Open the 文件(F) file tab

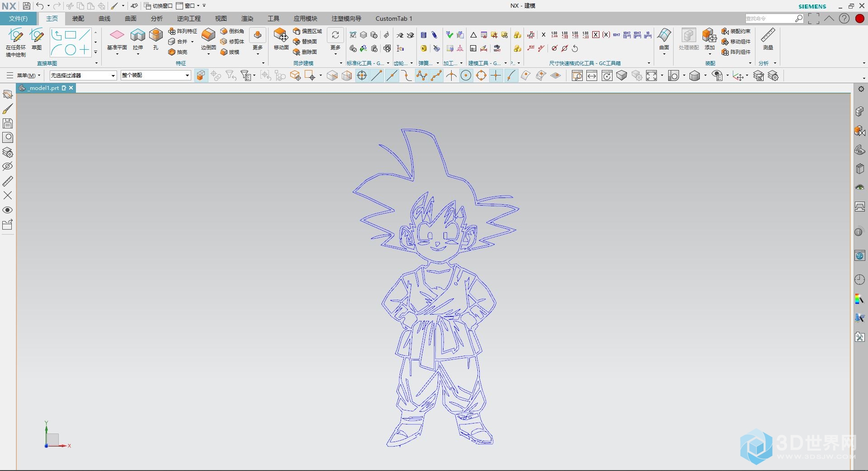point(19,19)
